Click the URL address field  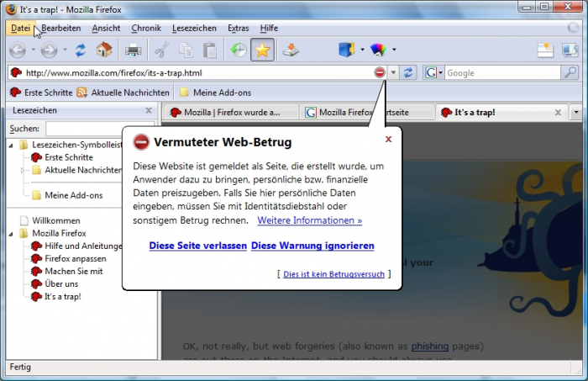click(x=199, y=73)
